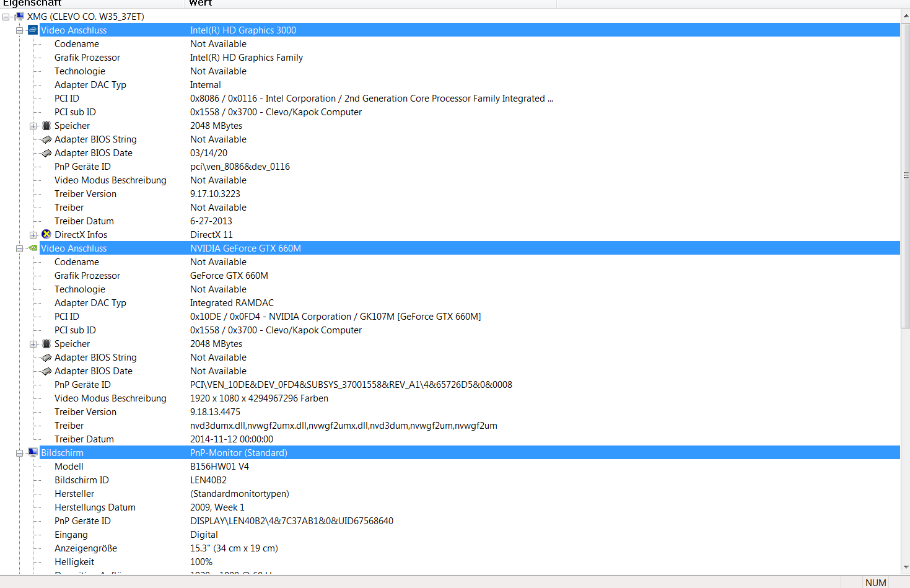Click the NUM indicator in status bar

(875, 582)
